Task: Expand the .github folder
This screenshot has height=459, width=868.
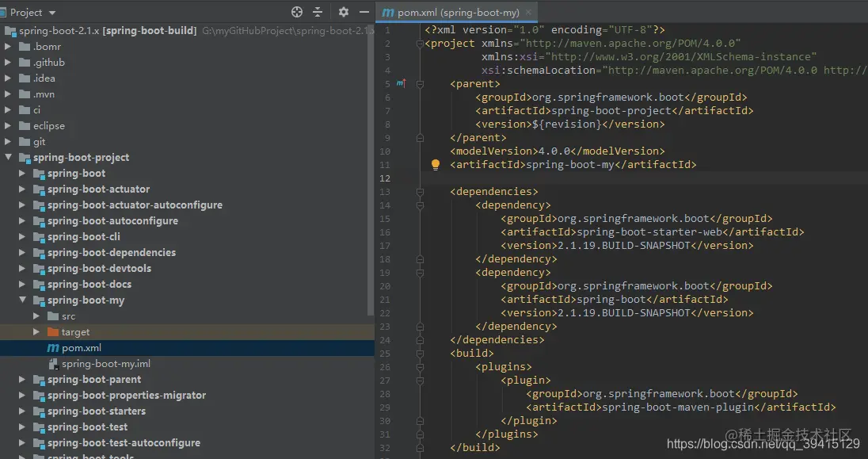Action: pyautogui.click(x=8, y=62)
